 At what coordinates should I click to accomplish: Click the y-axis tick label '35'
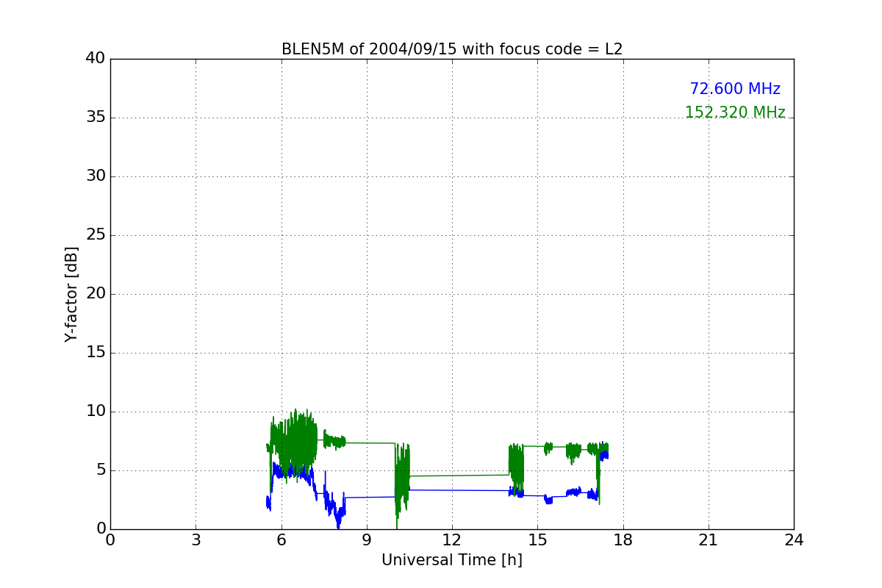point(96,118)
